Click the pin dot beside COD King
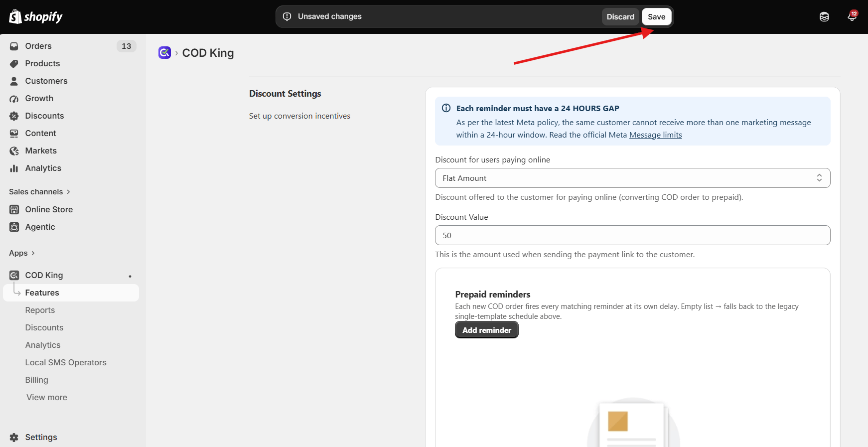868x447 pixels. tap(130, 276)
